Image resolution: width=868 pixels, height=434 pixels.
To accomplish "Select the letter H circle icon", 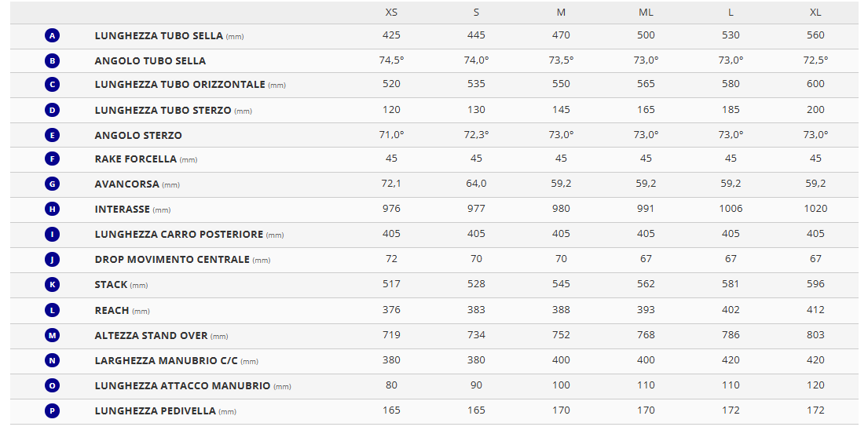I will tap(52, 210).
